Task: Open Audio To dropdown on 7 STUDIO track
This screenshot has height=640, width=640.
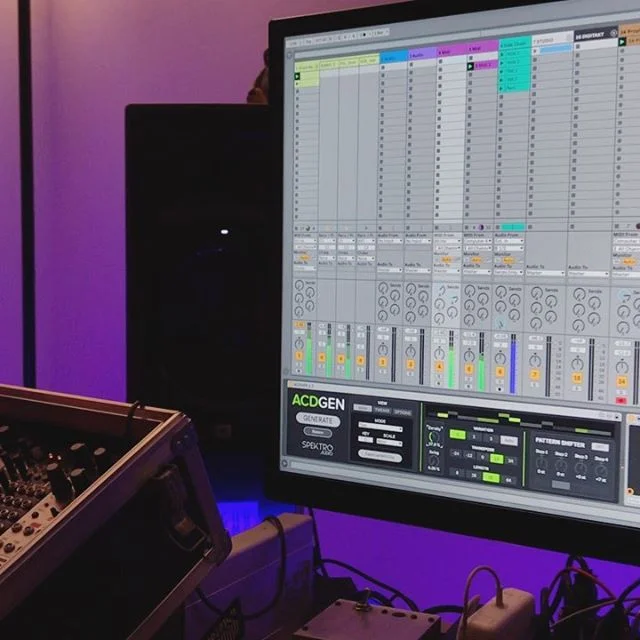Action: (x=545, y=273)
